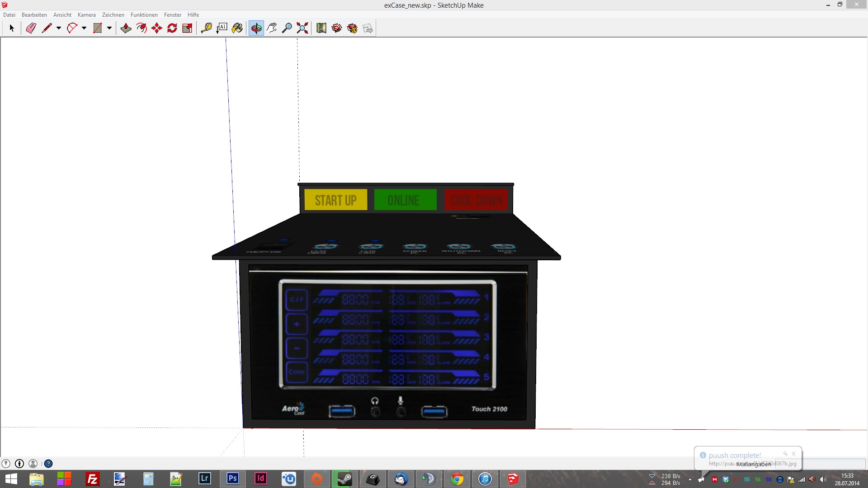The image size is (868, 488).
Task: Expand the Arc tool dropdown arrow
Action: coord(84,28)
